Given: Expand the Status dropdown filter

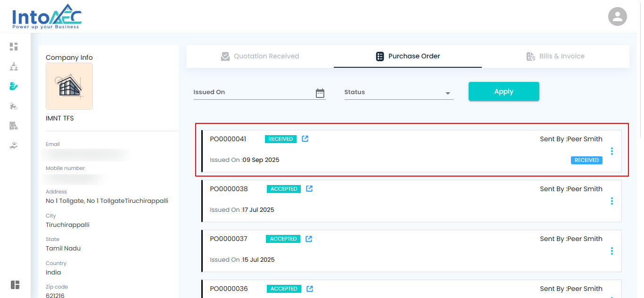Looking at the screenshot, I should (447, 93).
